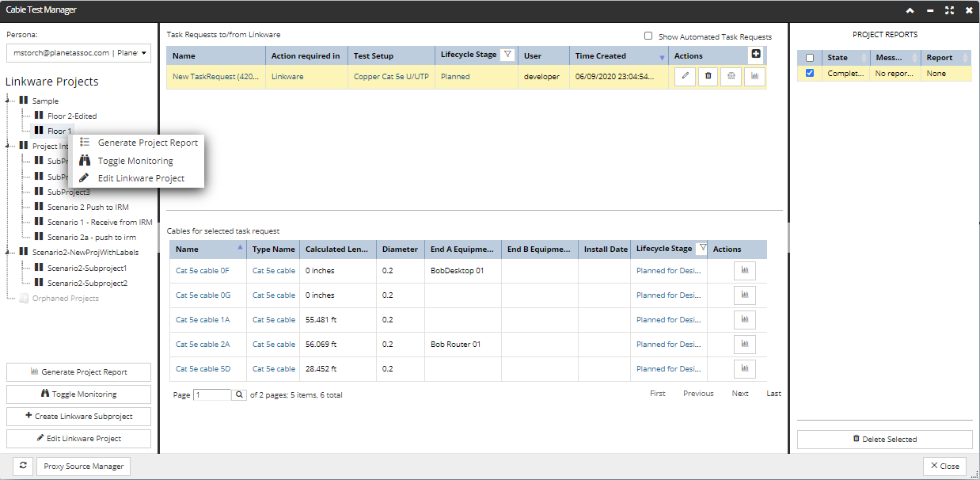
Task: Click Delete Selected in Project Reports
Action: 884,440
